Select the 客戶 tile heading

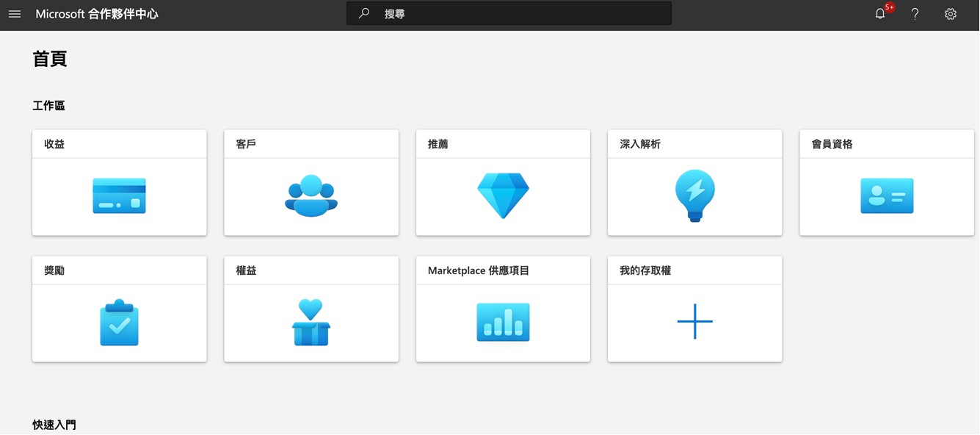(x=246, y=144)
